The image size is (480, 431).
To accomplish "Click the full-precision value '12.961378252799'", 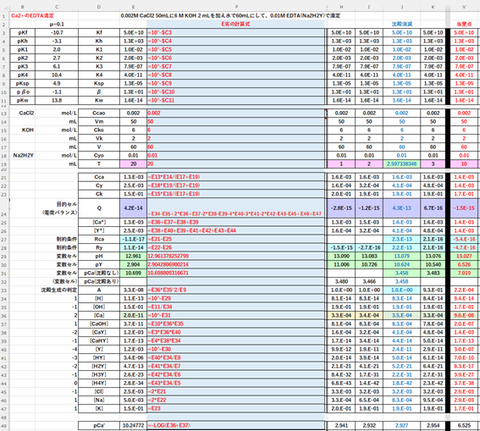I will pyautogui.click(x=236, y=256).
